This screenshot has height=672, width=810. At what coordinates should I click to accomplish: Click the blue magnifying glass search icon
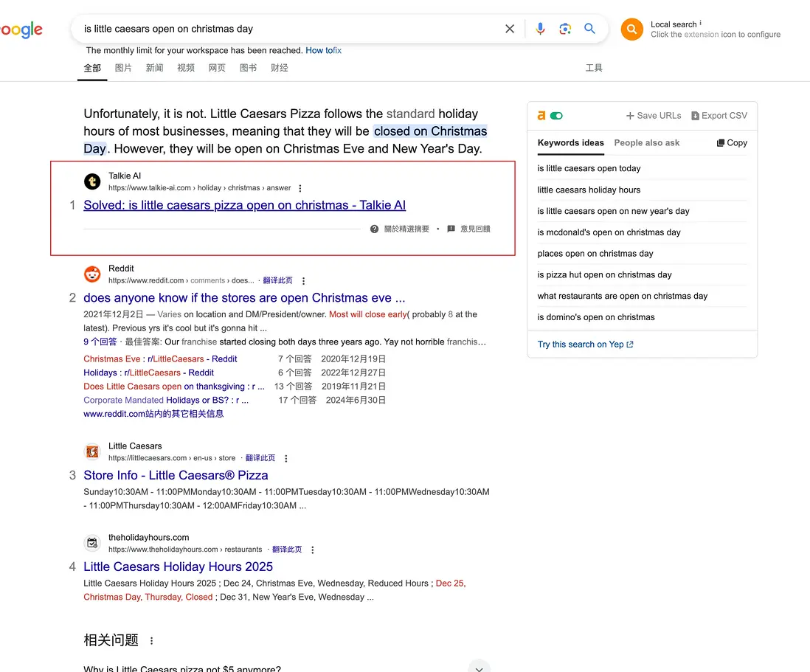click(x=589, y=29)
